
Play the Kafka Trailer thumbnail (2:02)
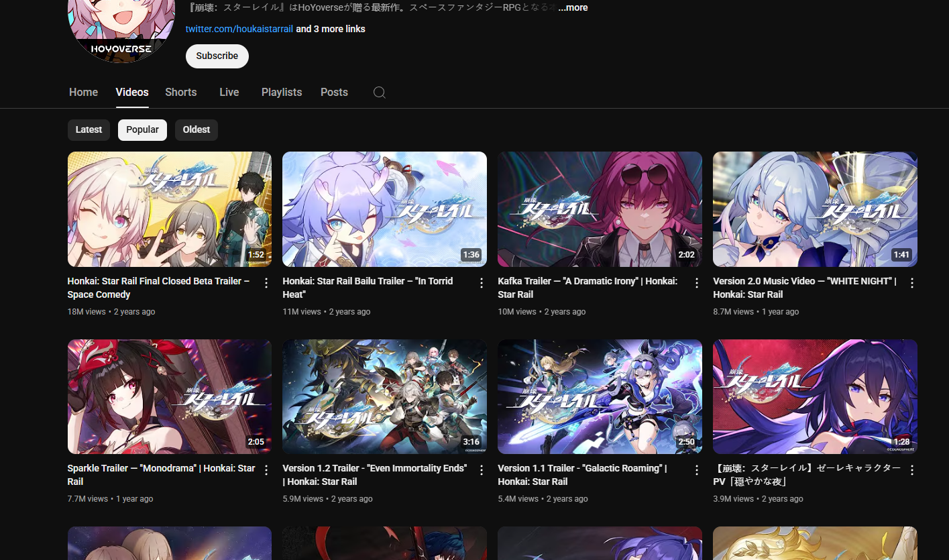(x=600, y=209)
